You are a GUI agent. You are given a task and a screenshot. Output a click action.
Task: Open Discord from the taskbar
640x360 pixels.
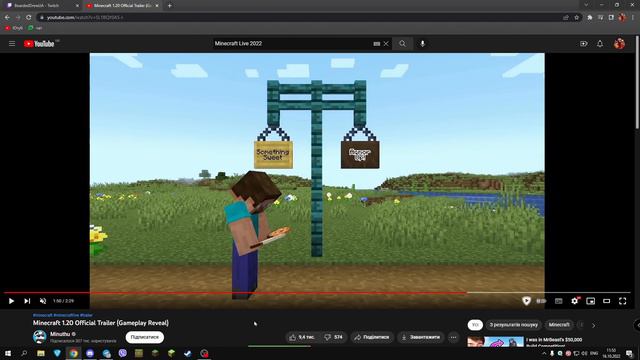click(90, 353)
